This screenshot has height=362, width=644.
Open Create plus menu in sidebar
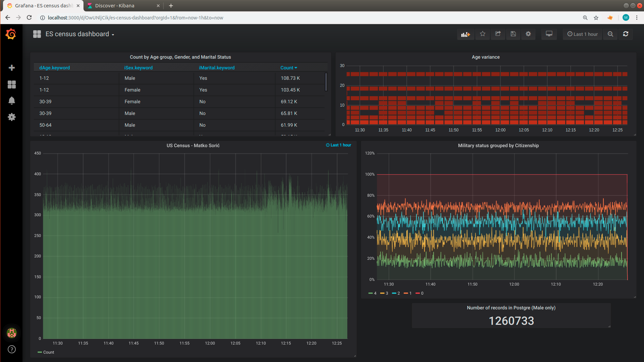point(12,68)
